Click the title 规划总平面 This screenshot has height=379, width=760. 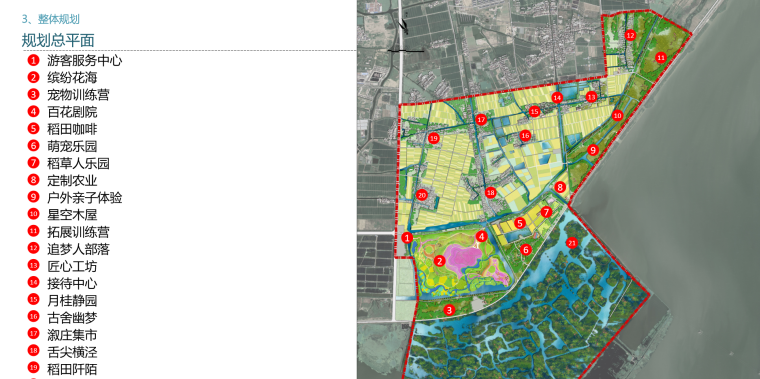point(58,40)
